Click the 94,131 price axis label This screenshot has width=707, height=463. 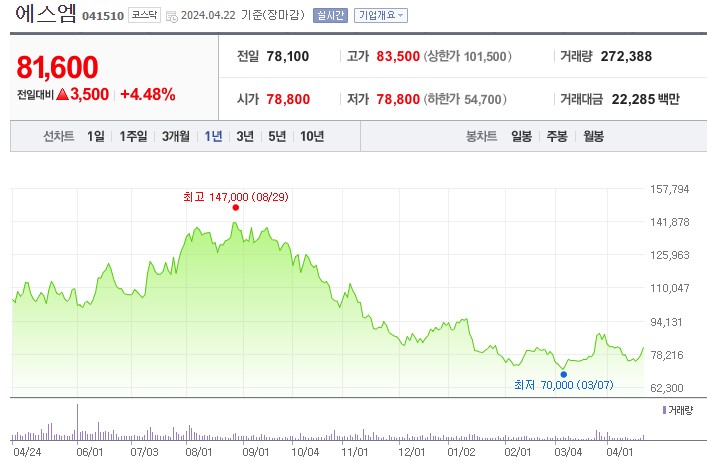(666, 322)
